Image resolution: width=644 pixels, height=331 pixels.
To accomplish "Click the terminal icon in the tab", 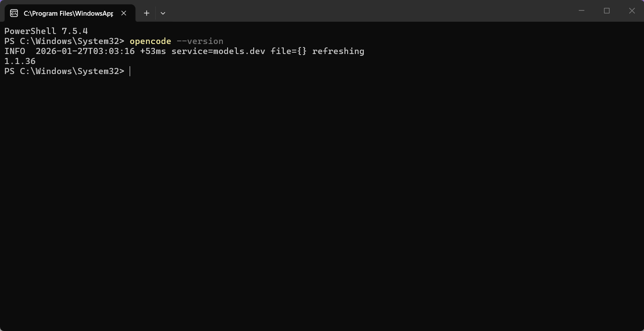I will [x=14, y=13].
